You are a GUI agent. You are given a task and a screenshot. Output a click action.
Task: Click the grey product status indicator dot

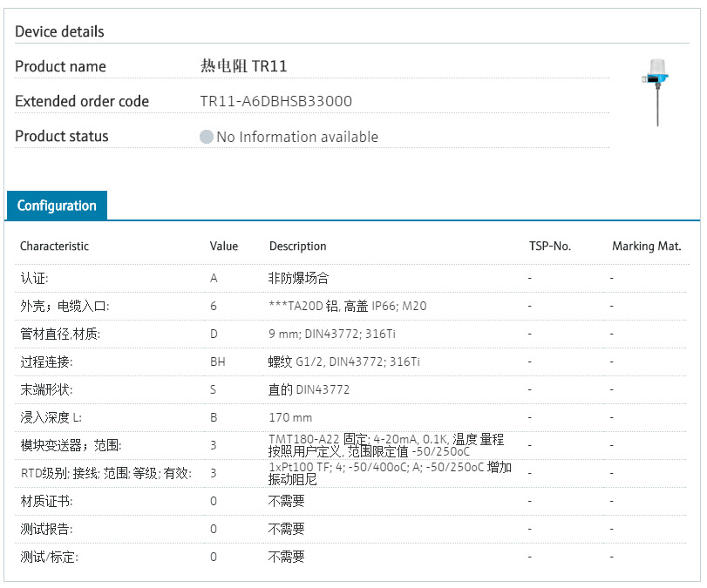click(x=207, y=137)
